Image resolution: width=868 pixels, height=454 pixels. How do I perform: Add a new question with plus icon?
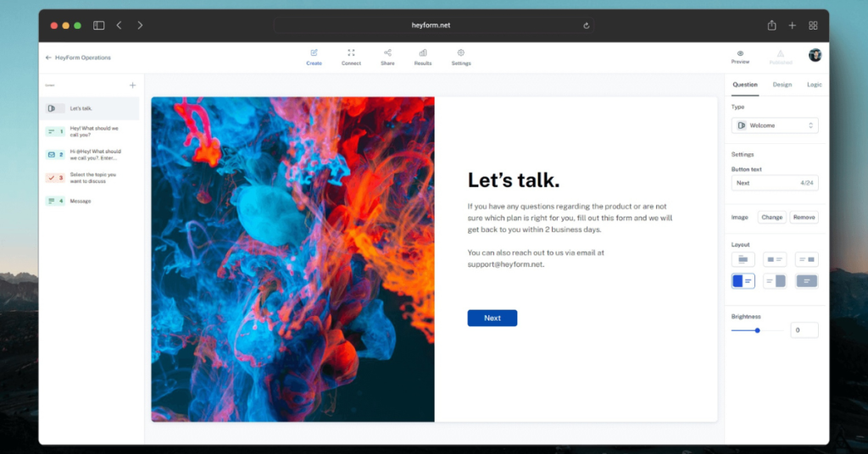pos(132,85)
